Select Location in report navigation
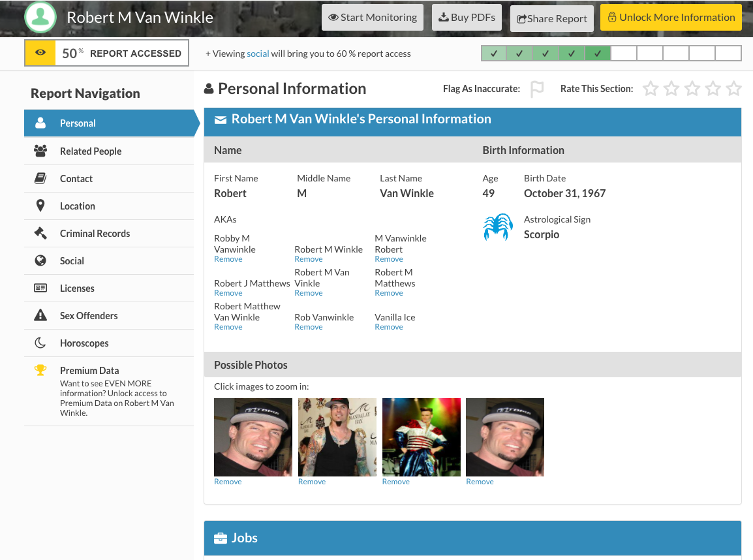753x560 pixels. 78,206
